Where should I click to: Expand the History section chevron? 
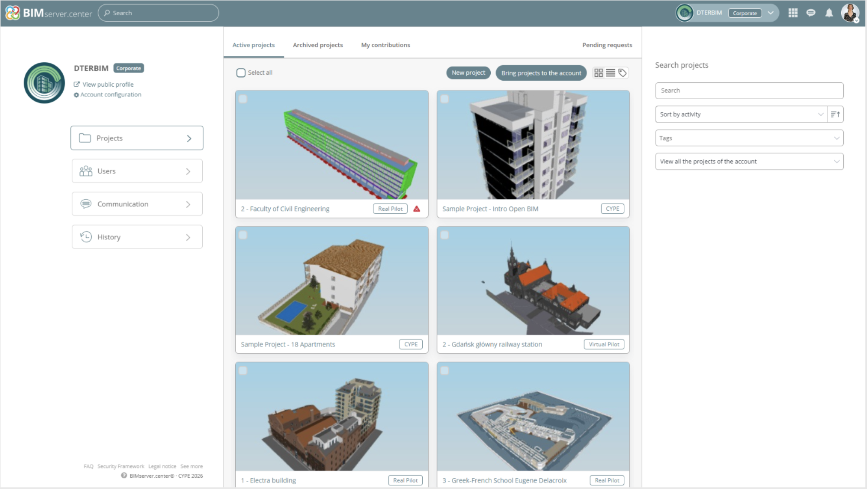pos(188,237)
